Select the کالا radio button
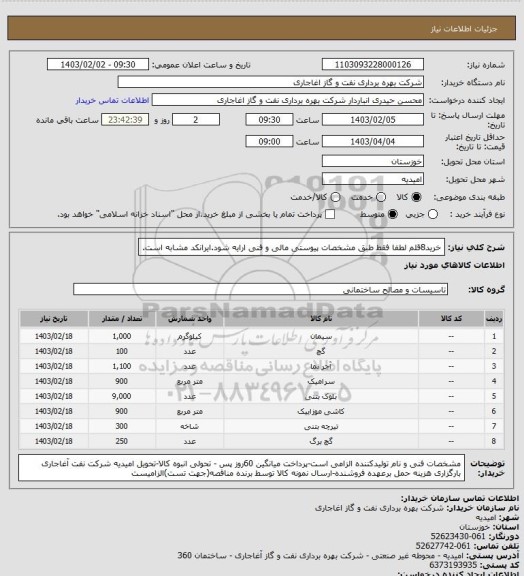 click(416, 197)
